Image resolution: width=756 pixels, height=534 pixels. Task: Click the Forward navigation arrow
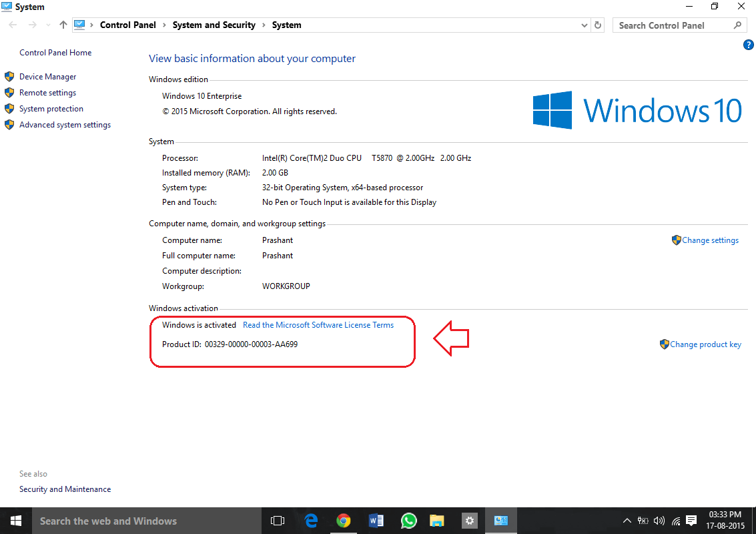tap(32, 25)
